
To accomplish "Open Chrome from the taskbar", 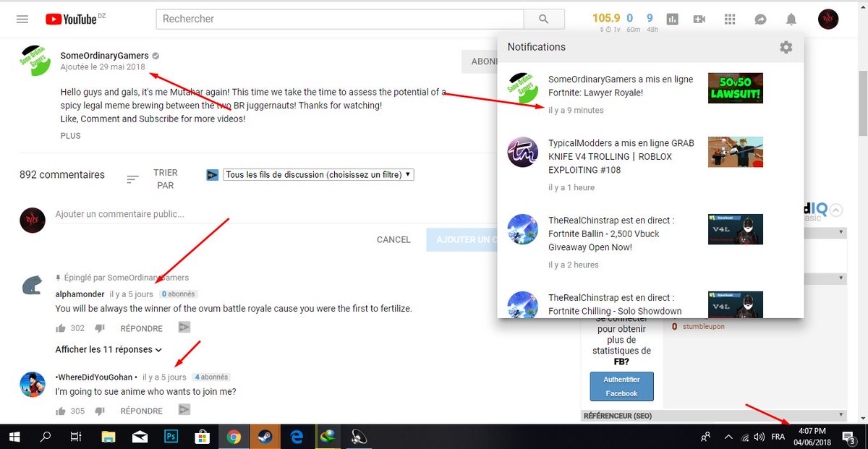I will click(x=233, y=437).
